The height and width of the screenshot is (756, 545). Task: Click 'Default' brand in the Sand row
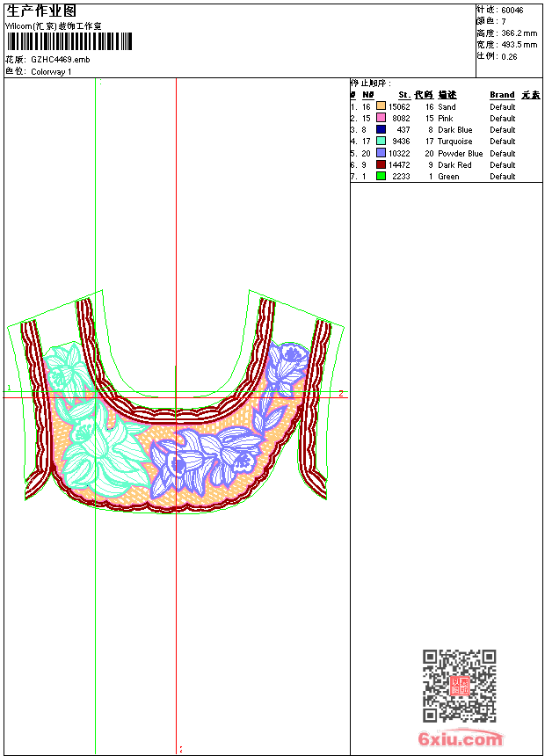tap(503, 107)
